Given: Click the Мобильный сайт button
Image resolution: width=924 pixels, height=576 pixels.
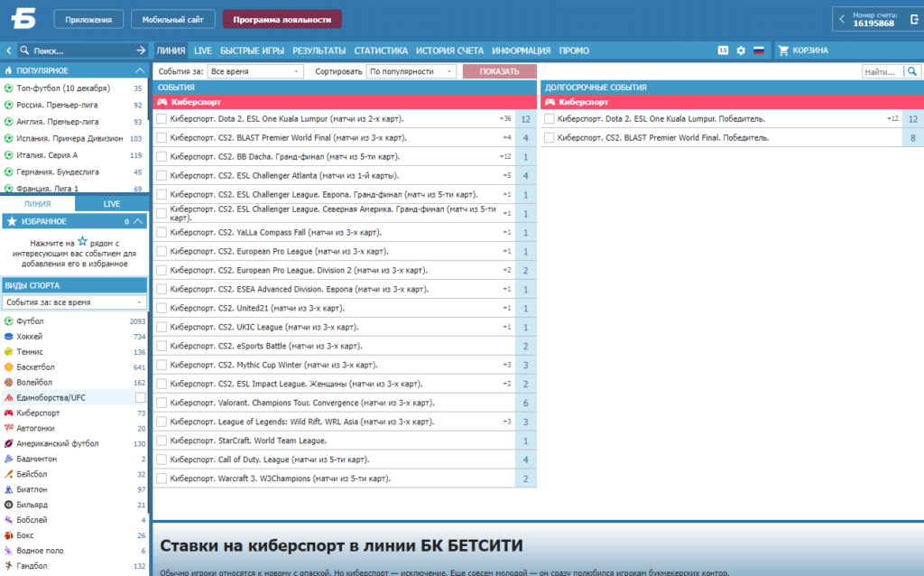Looking at the screenshot, I should tap(172, 20).
